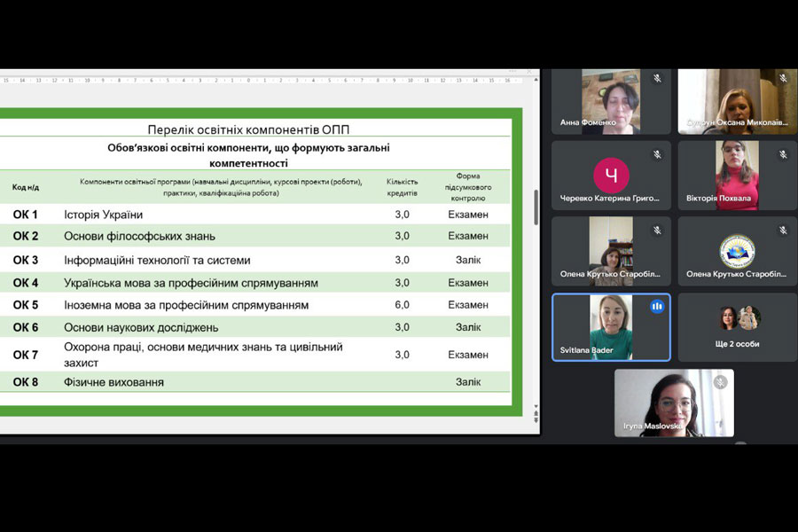Open the Iryna Maslovska video tile

point(674,403)
